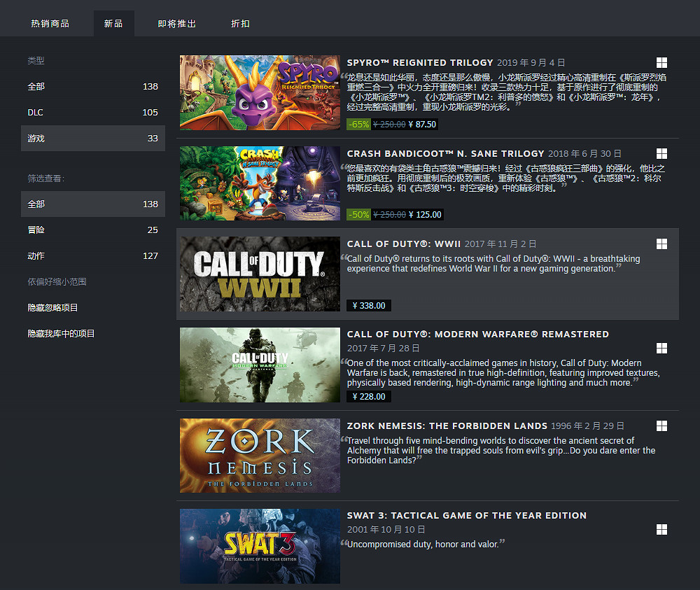Click the Windows platform icon on Crash Bandicoot trilogy
700x590 pixels.
point(661,153)
